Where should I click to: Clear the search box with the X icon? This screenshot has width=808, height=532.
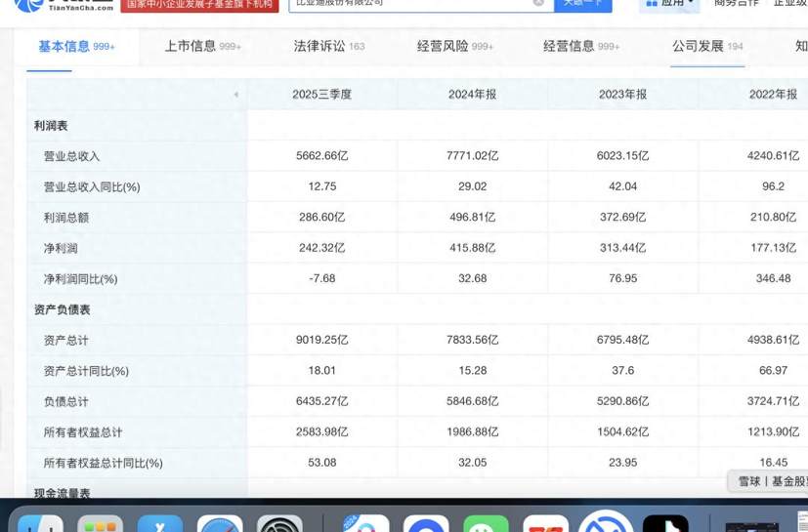(x=538, y=3)
